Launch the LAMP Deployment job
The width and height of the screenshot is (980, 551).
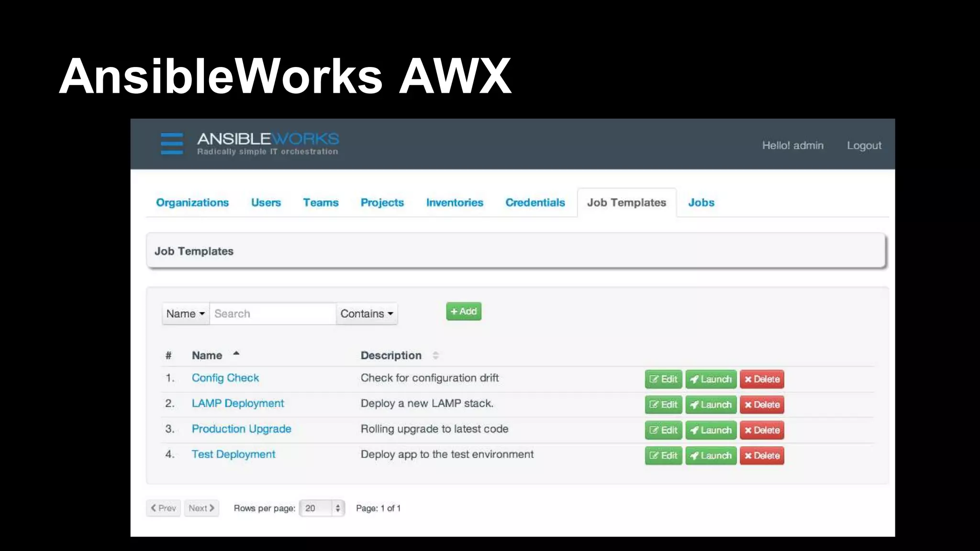(711, 405)
